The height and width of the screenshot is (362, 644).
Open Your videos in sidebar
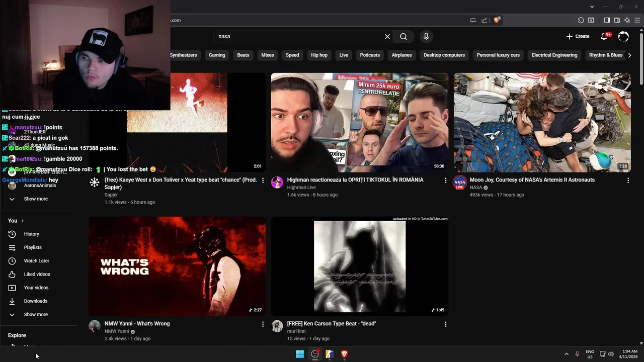coord(36,288)
